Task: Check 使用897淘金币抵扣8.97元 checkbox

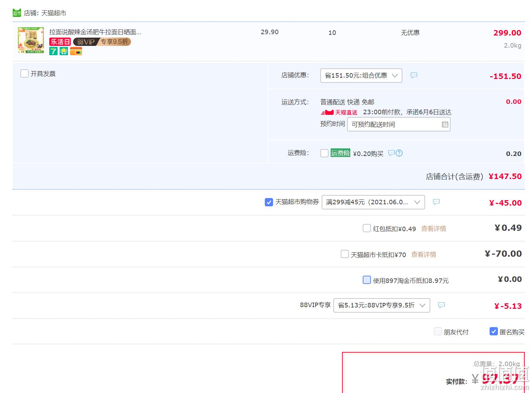Action: tap(367, 280)
